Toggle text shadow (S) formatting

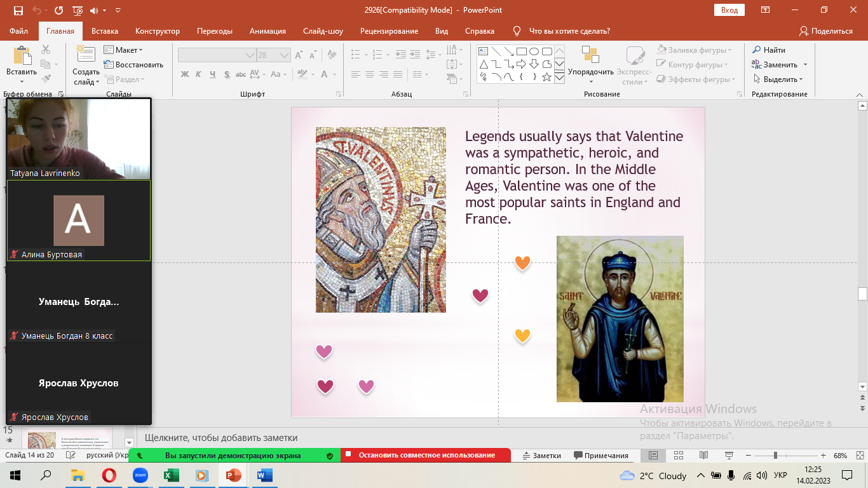[x=227, y=74]
